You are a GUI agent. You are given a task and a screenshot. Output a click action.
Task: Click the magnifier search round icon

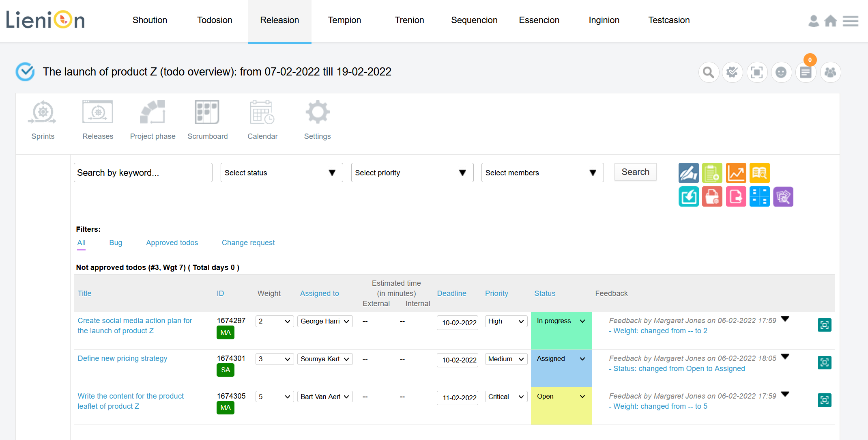709,73
